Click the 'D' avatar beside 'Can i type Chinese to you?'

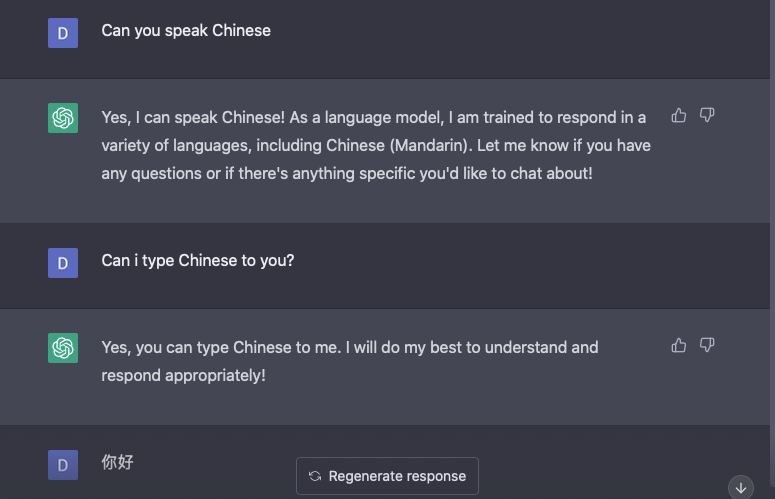coord(63,262)
